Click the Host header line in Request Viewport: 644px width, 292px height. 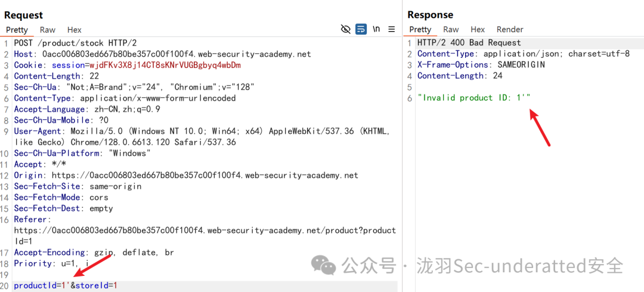162,54
